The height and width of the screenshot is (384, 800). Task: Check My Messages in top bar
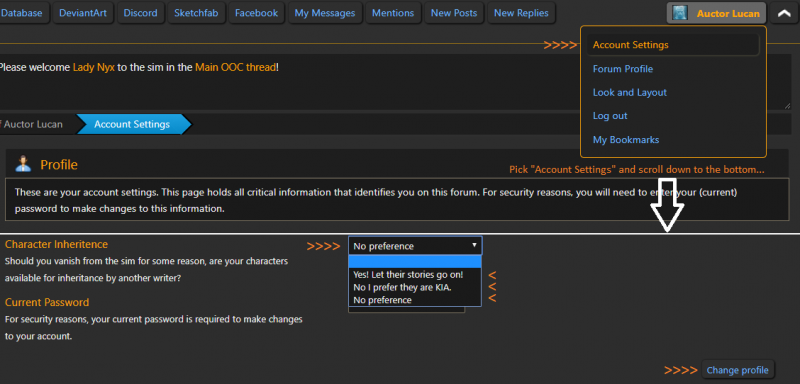[x=324, y=13]
